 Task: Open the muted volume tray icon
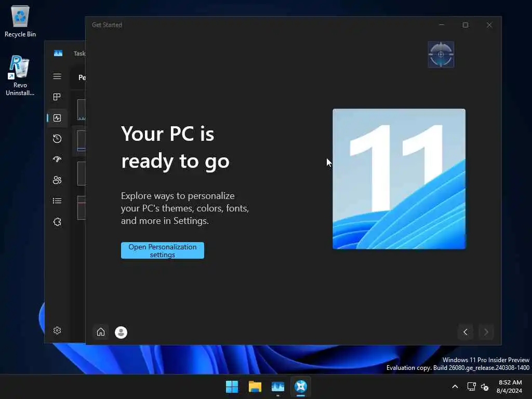coord(485,387)
